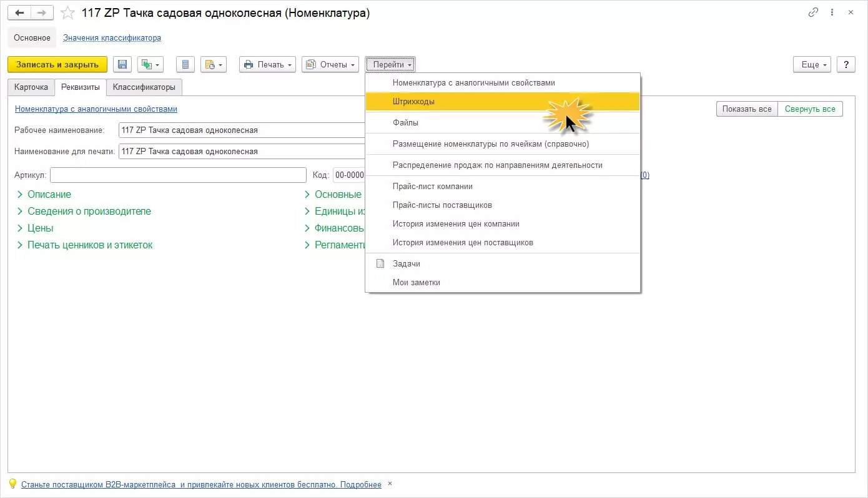Open the Еще dropdown menu
Viewport: 868px width, 498px height.
click(812, 64)
